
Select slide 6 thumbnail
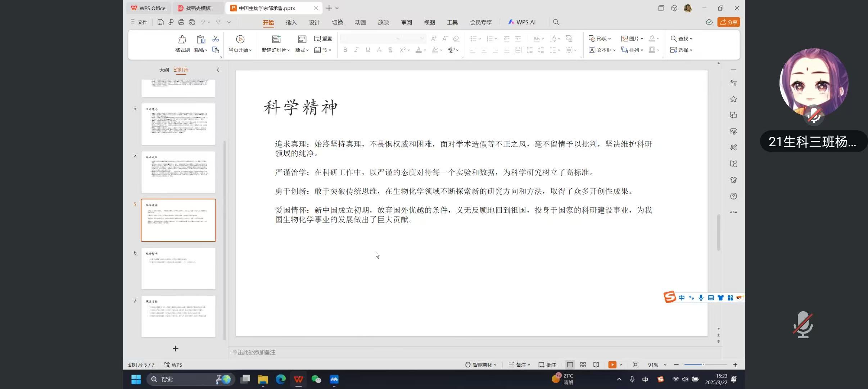178,268
